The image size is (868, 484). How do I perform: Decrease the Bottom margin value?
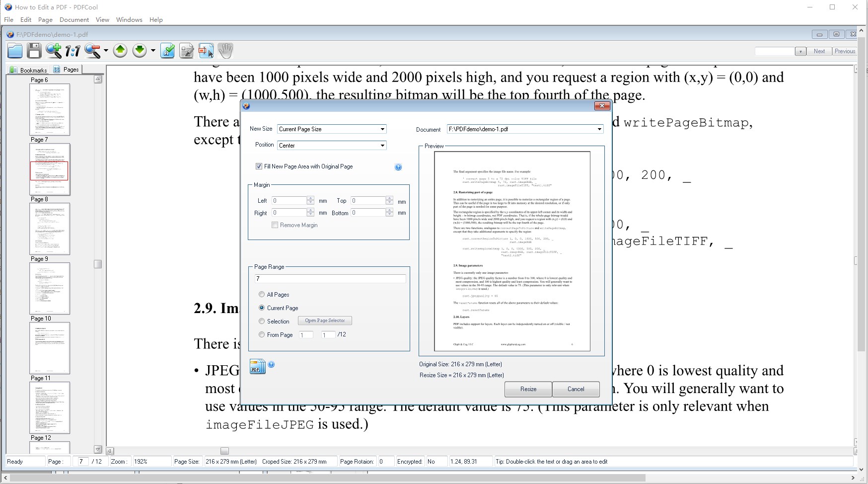coord(389,215)
